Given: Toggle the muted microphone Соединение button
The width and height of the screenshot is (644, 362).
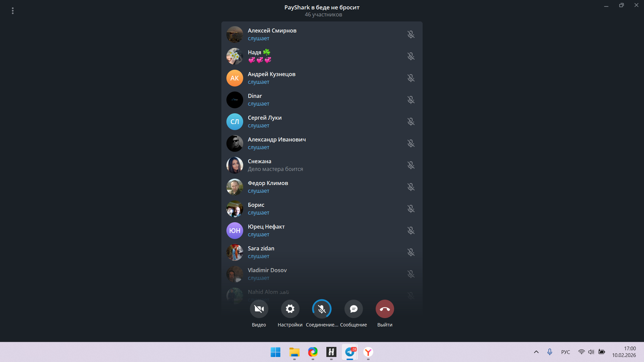Looking at the screenshot, I should (x=322, y=309).
